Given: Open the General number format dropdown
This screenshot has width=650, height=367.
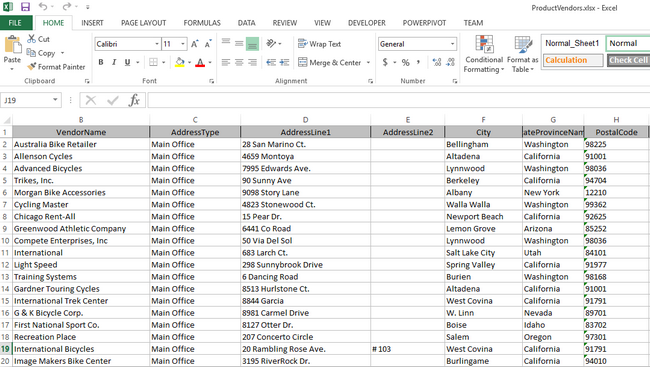Looking at the screenshot, I should pyautogui.click(x=452, y=44).
